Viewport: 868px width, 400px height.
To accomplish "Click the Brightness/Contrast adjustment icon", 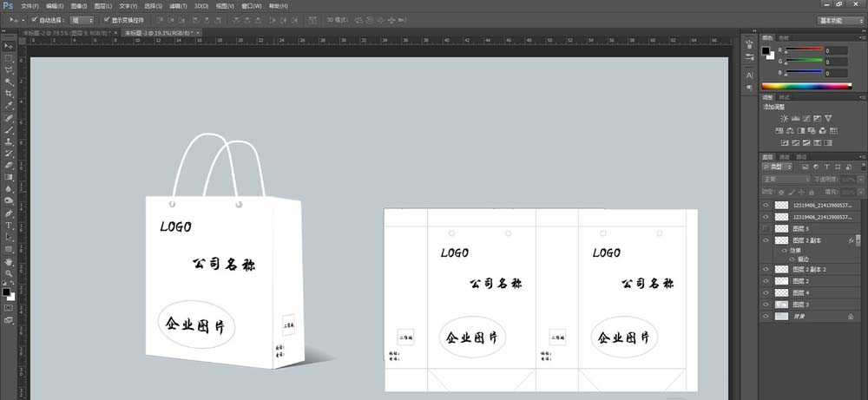I will pos(785,118).
